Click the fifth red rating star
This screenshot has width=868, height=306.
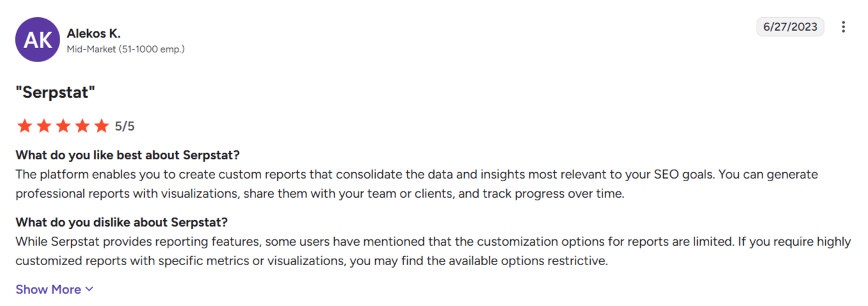[x=101, y=125]
